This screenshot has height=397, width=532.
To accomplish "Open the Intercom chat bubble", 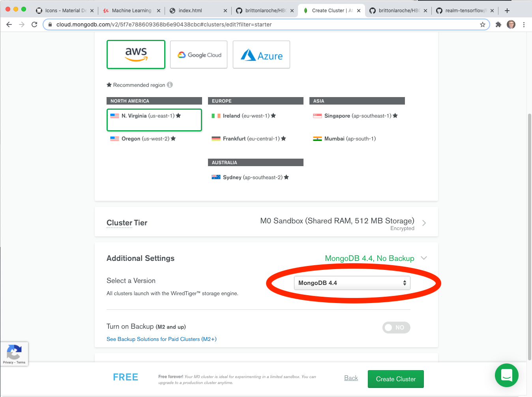I will coord(507,375).
